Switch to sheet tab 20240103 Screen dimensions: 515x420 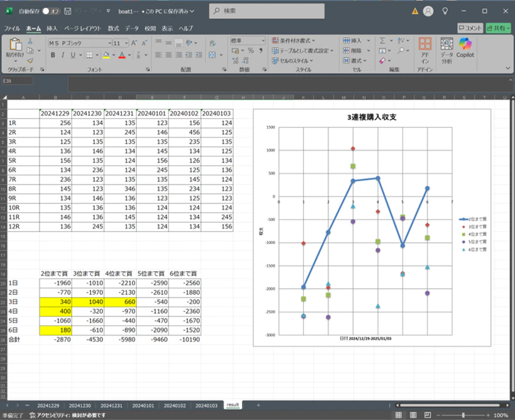(206, 406)
